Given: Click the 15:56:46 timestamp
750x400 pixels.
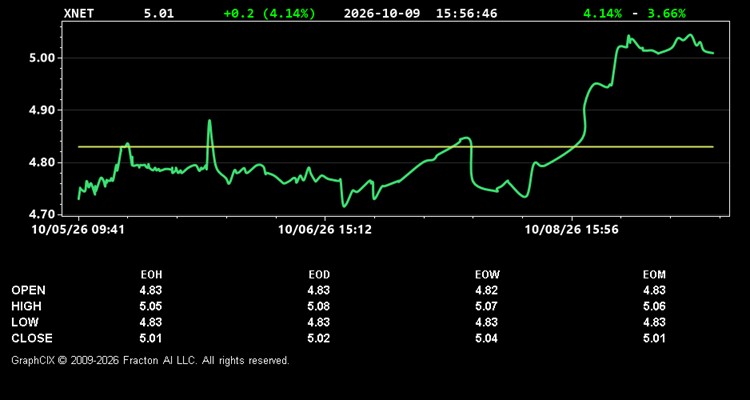Looking at the screenshot, I should point(466,13).
